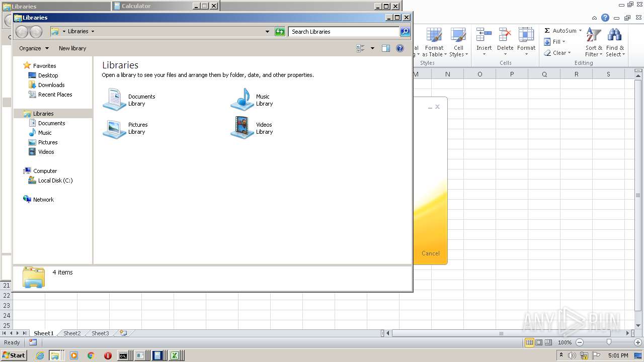
Task: Expand the address bar history dropdown
Action: (267, 32)
